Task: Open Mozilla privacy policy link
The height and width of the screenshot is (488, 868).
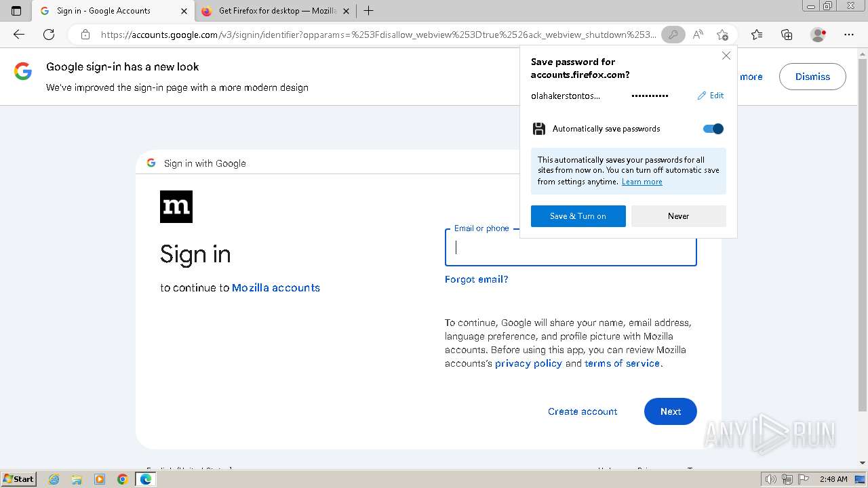Action: (x=529, y=363)
